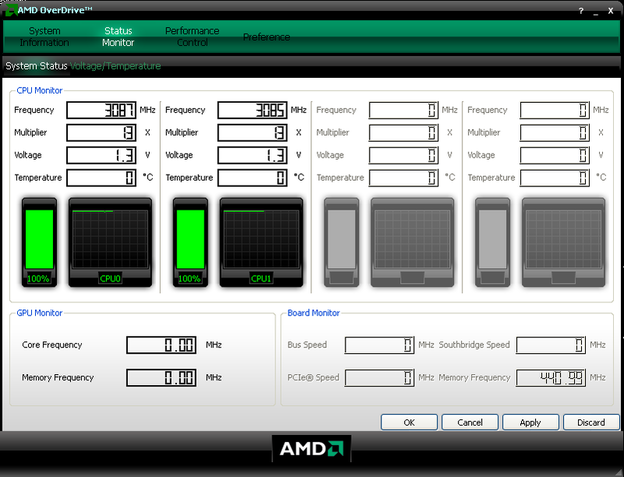Click CPU0 temperature value field

click(x=101, y=178)
